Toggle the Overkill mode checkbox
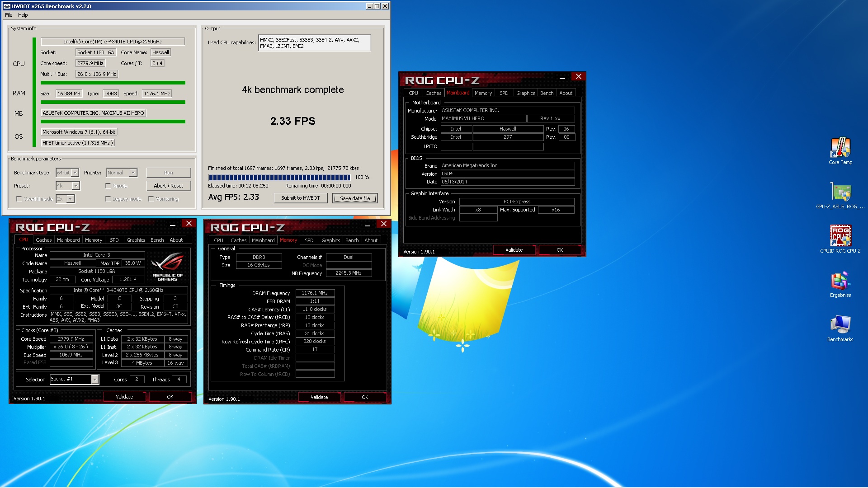This screenshot has height=488, width=868. (x=19, y=199)
